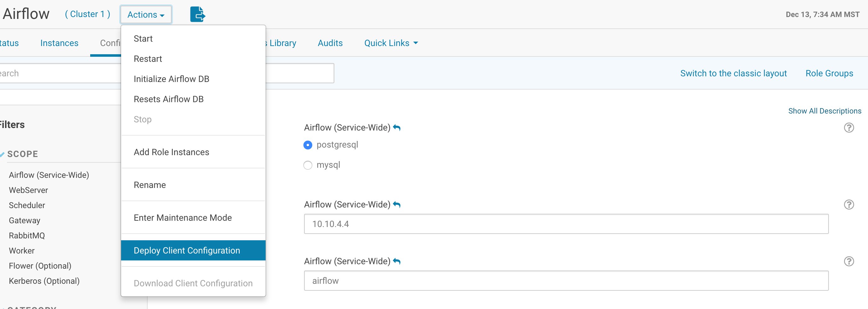The image size is (868, 309).
Task: Open help for the database type option
Action: pos(849,128)
